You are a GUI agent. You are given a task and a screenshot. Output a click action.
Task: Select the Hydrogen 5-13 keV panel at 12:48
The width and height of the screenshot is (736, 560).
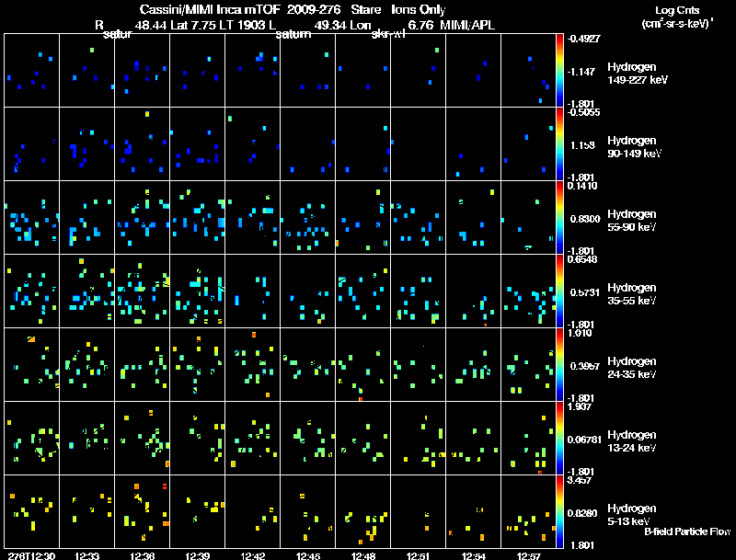(362, 511)
